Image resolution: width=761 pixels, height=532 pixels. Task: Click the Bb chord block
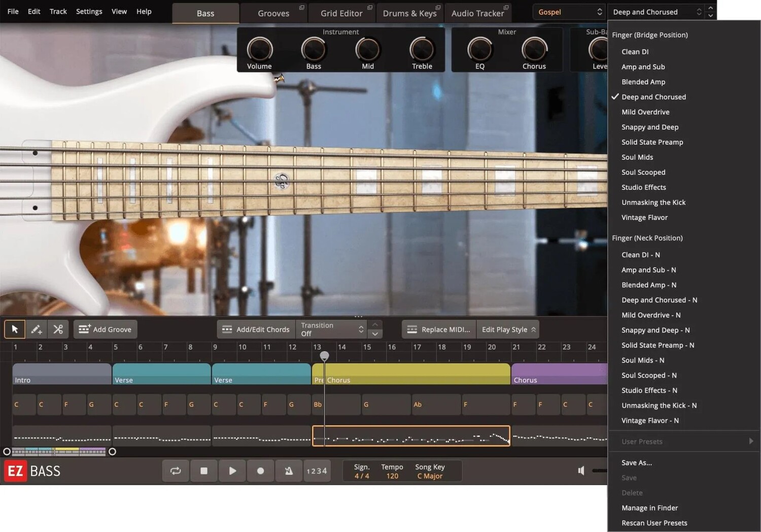[336, 404]
